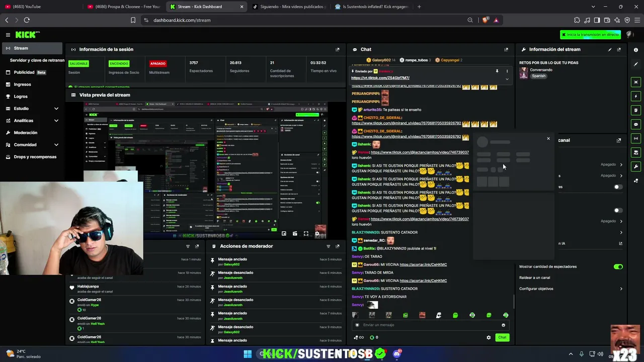
Task: Open the Brave Shields icon
Action: tap(485, 20)
